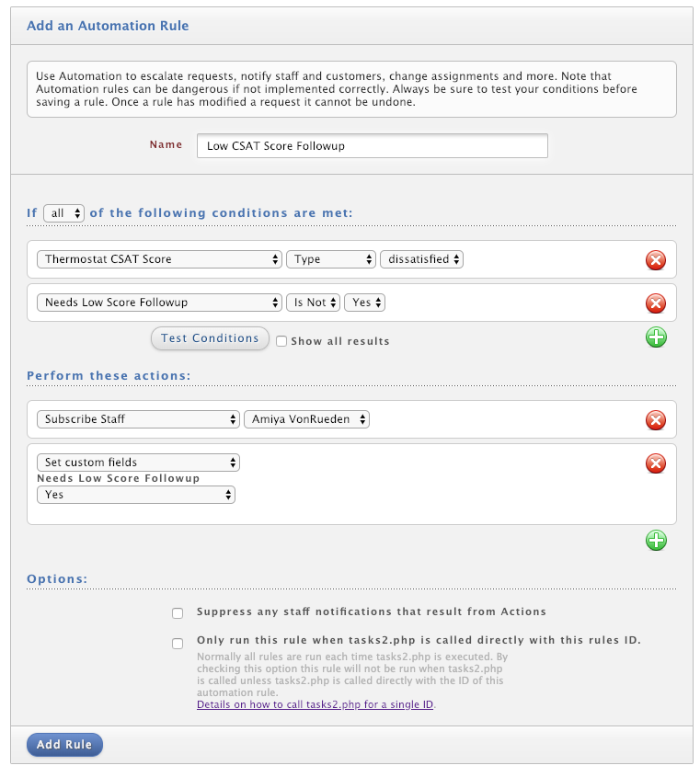Click the Test Conditions button

(210, 338)
